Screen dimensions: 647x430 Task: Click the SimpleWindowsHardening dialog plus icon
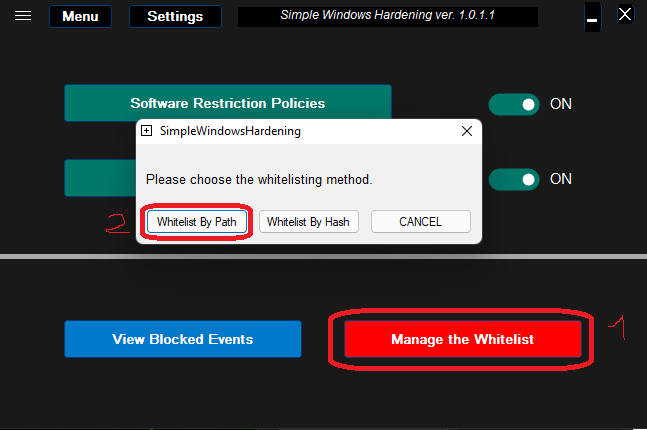146,131
